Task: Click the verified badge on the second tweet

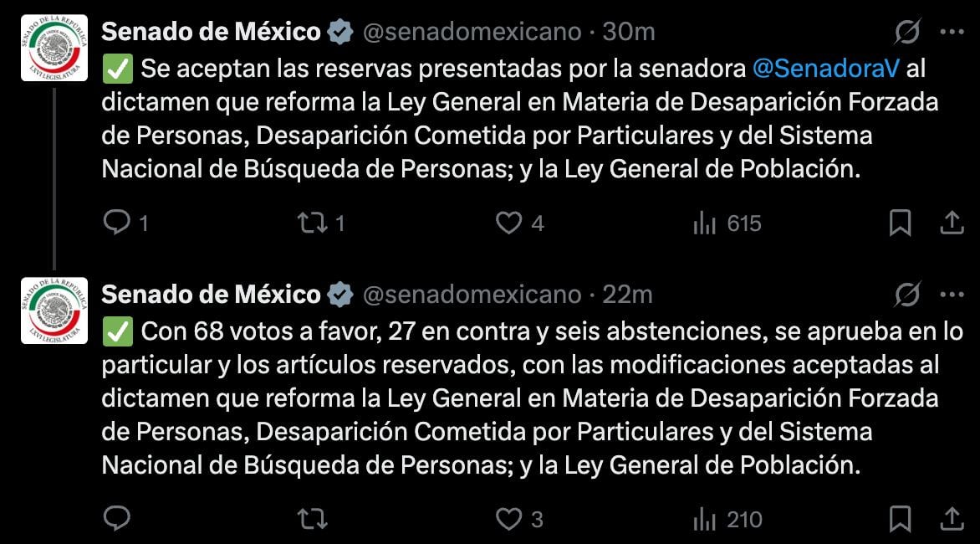Action: click(x=338, y=295)
